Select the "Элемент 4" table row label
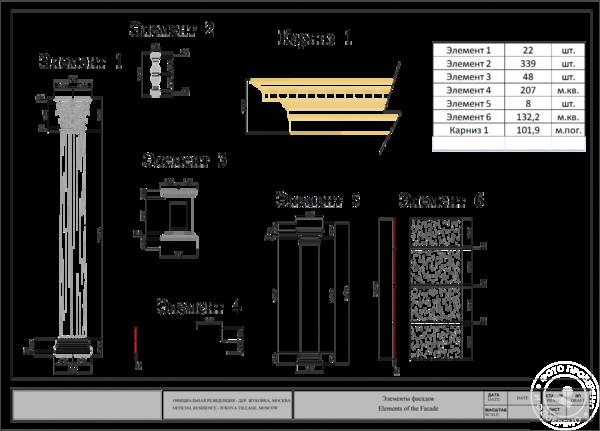The image size is (600, 431). tap(468, 89)
